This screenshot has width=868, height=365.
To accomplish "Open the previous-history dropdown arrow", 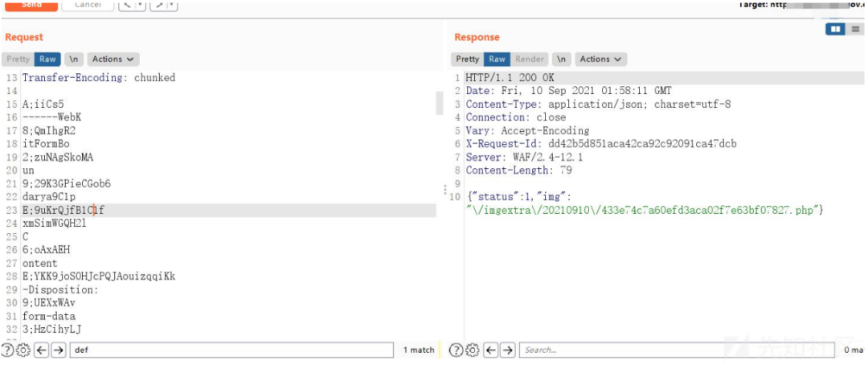I will 141,5.
